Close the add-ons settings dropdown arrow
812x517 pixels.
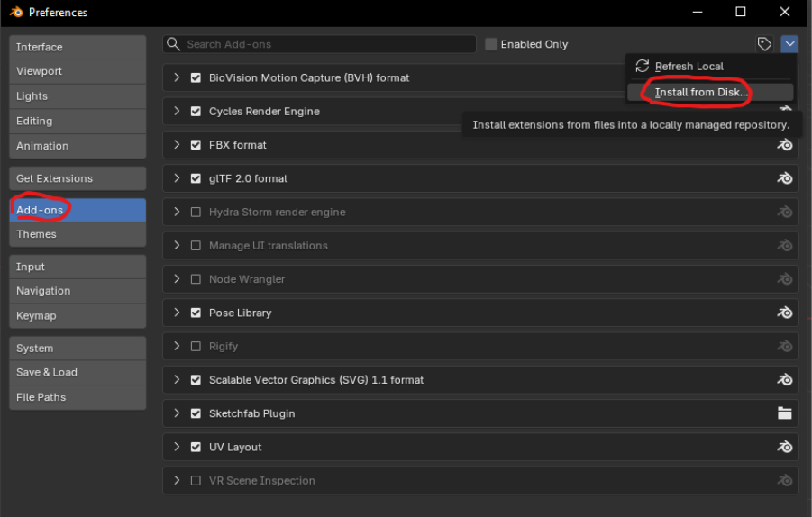coord(789,44)
